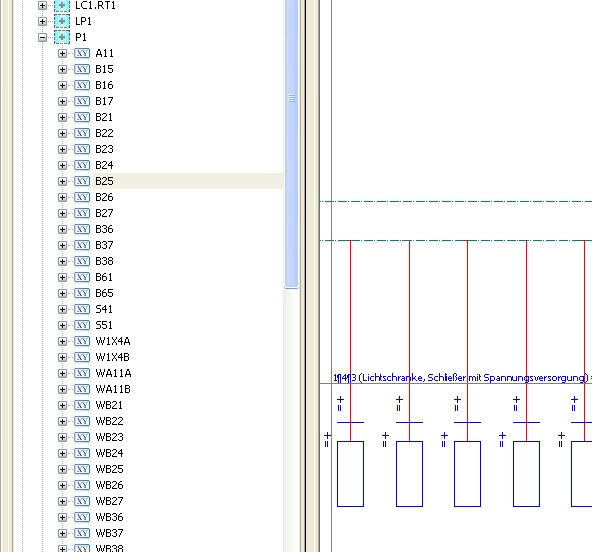Image resolution: width=592 pixels, height=552 pixels.
Task: Select the S41 tree item label
Action: coord(104,309)
